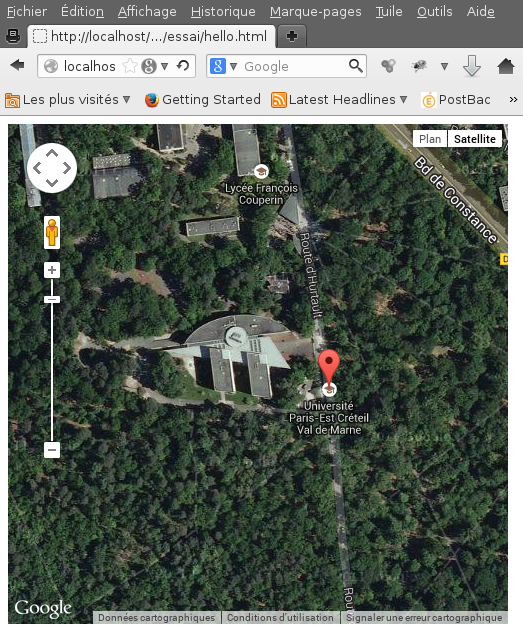Zoom out with the map minus button

52,449
